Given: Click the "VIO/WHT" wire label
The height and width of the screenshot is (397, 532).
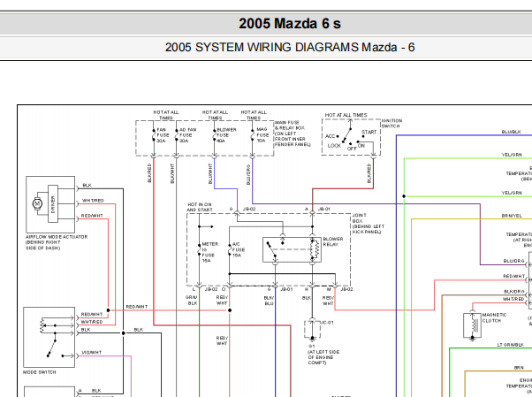Looking at the screenshot, I should click(91, 353).
